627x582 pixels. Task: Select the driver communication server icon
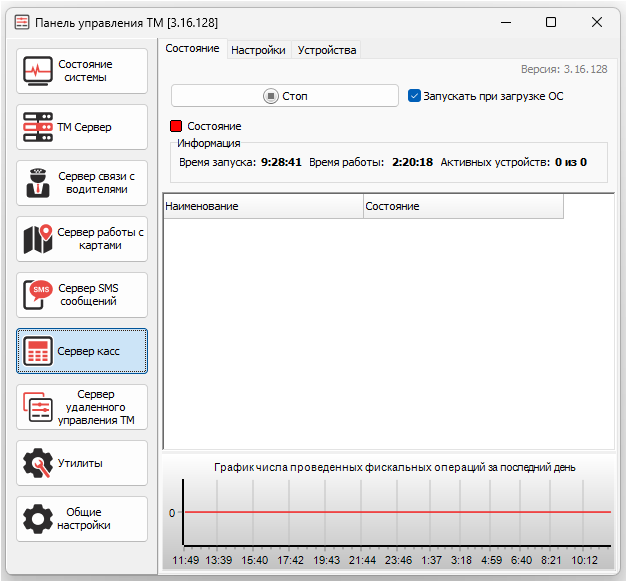[x=38, y=183]
